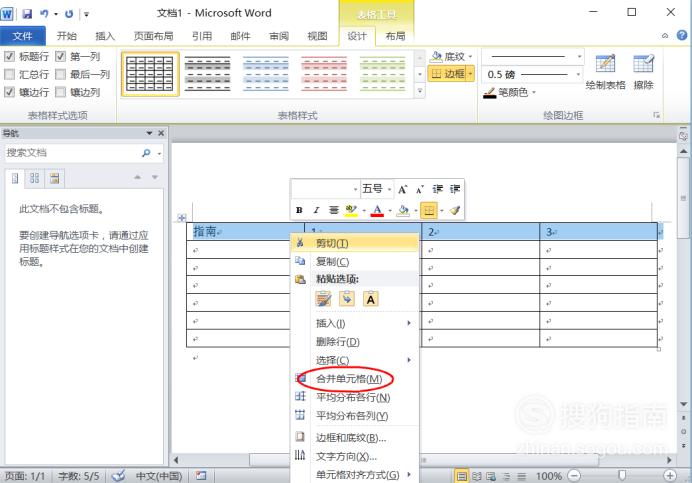Viewport: 692px width, 483px height.
Task: Choose Distribute Rows Evenly (平均分布各行)
Action: pos(355,397)
